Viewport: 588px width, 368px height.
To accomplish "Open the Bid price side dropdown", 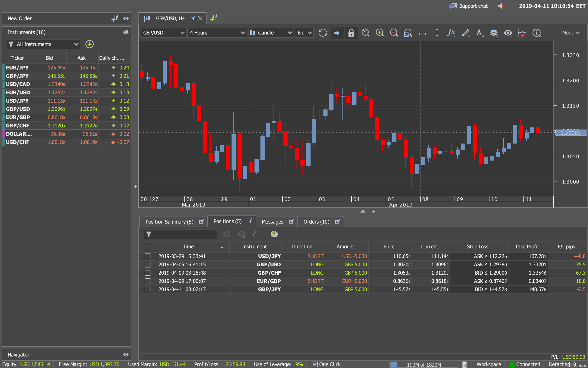I will (304, 33).
